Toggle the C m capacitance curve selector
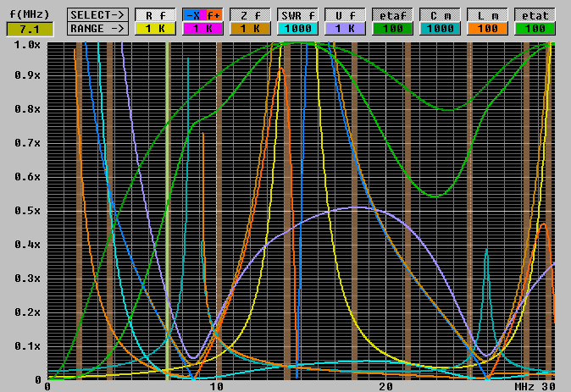Image resolution: width=571 pixels, height=392 pixels. tap(440, 15)
